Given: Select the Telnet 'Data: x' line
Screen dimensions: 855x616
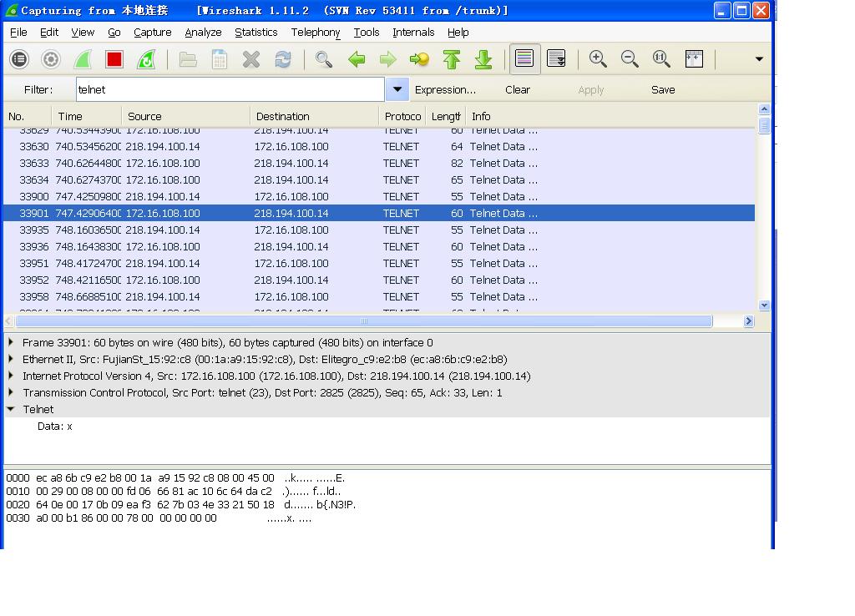Looking at the screenshot, I should (x=54, y=427).
